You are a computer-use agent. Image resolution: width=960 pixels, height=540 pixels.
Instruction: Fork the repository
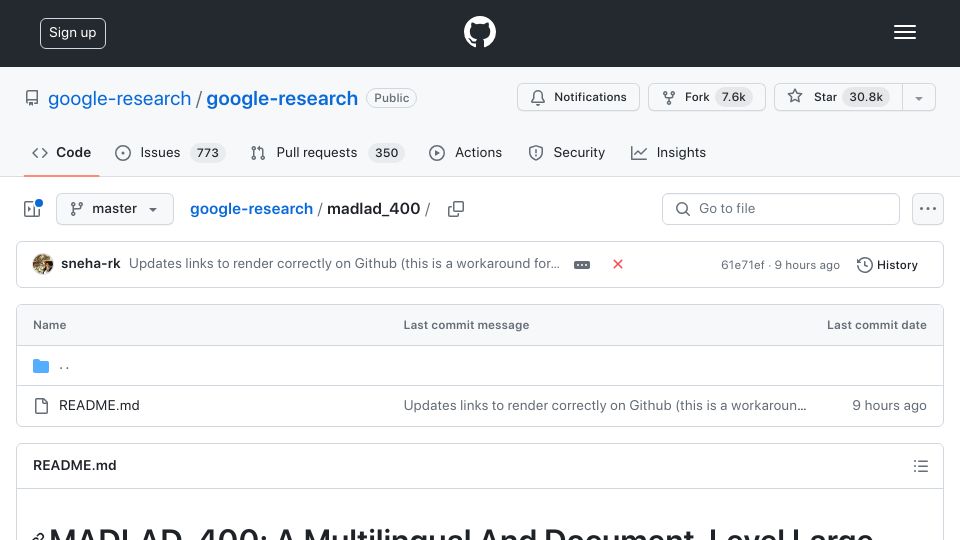click(707, 97)
